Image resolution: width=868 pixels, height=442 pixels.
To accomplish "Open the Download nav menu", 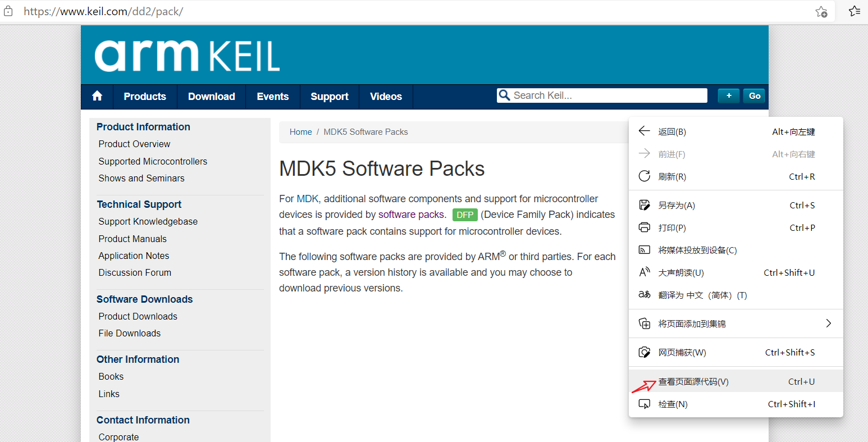I will [212, 97].
